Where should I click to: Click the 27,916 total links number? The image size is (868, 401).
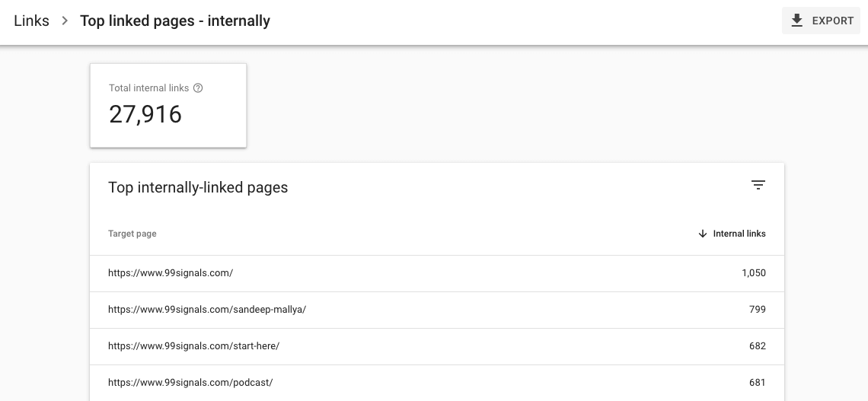(x=145, y=114)
